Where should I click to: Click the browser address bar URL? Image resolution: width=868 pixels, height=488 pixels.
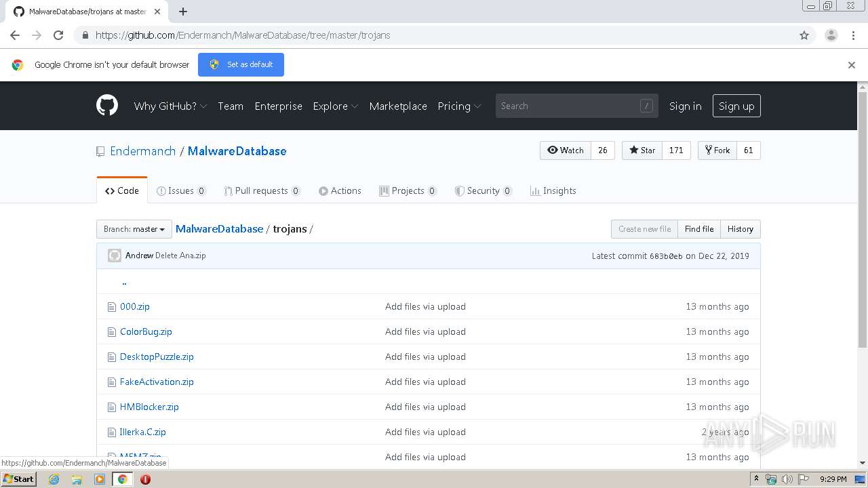(x=243, y=35)
